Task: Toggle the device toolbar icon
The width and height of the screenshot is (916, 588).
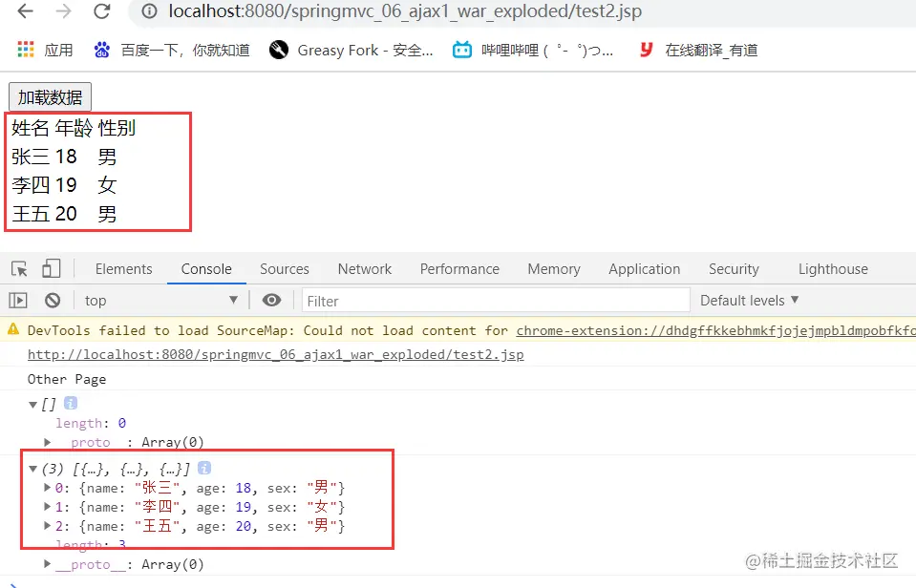Action: click(x=51, y=268)
